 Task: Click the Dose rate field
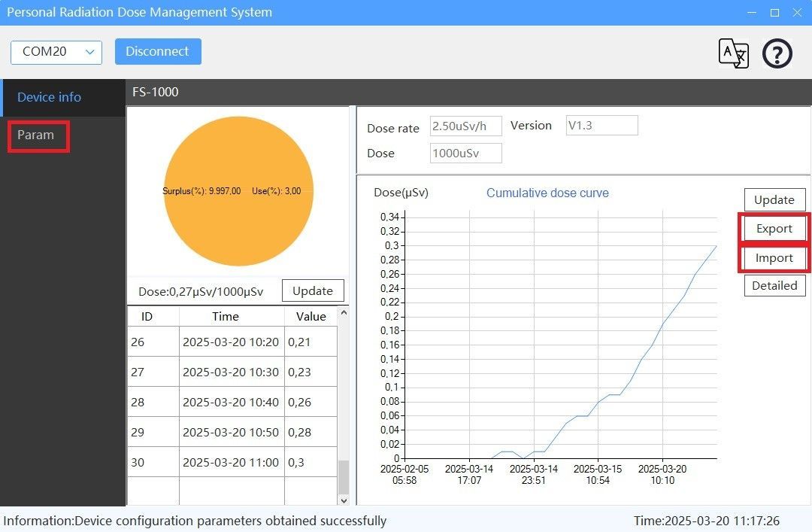pyautogui.click(x=465, y=126)
